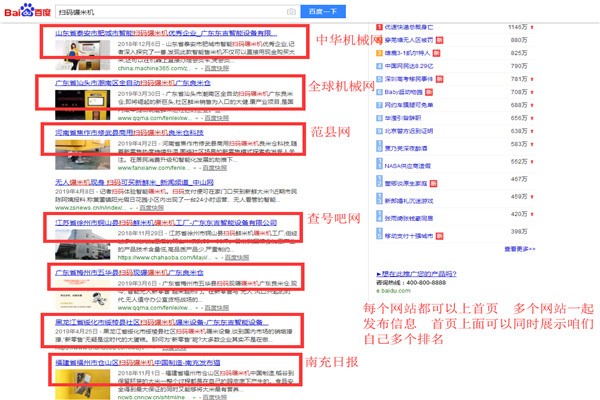Open 河南省焦作市 result title

click(129, 132)
